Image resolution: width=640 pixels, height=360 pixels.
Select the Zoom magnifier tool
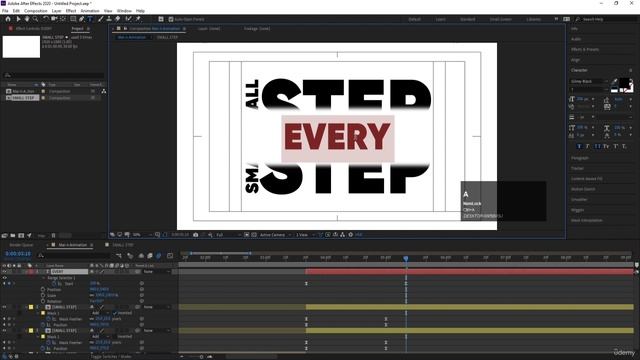(36, 19)
